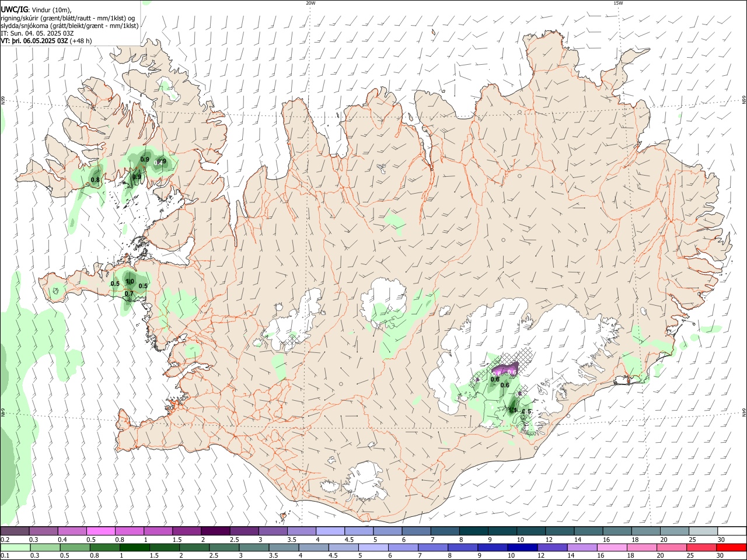Click the hot pink 20 mm rain-scale swatch

[672, 547]
